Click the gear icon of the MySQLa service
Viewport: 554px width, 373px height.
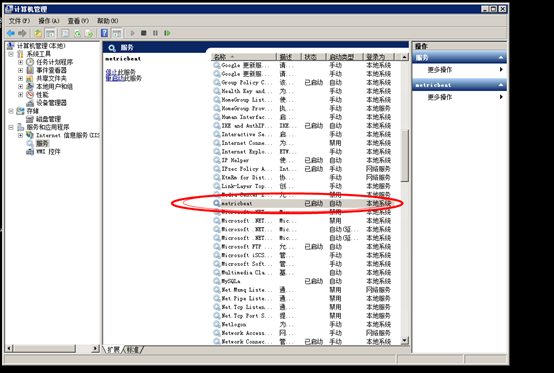coord(217,281)
